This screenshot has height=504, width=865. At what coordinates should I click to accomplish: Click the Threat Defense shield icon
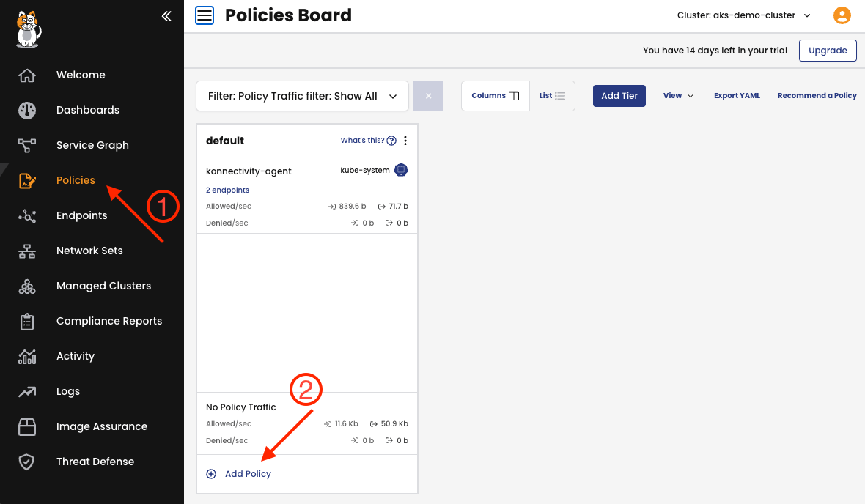[x=26, y=462]
